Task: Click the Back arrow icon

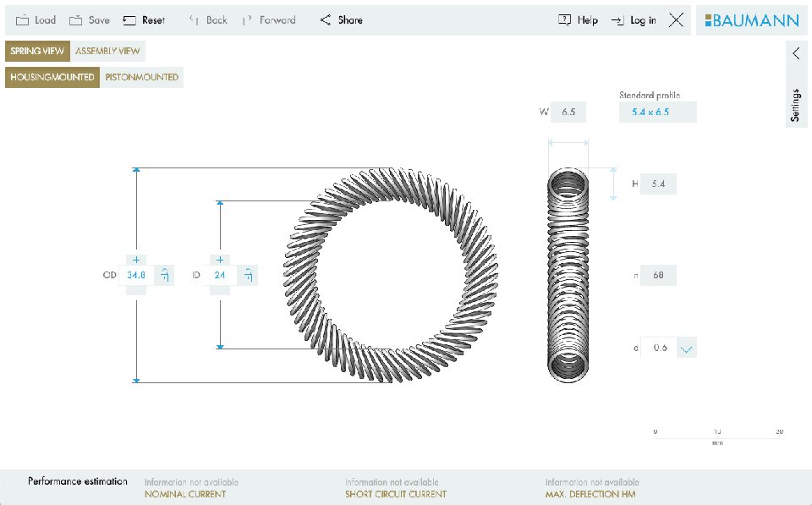Action: click(194, 20)
